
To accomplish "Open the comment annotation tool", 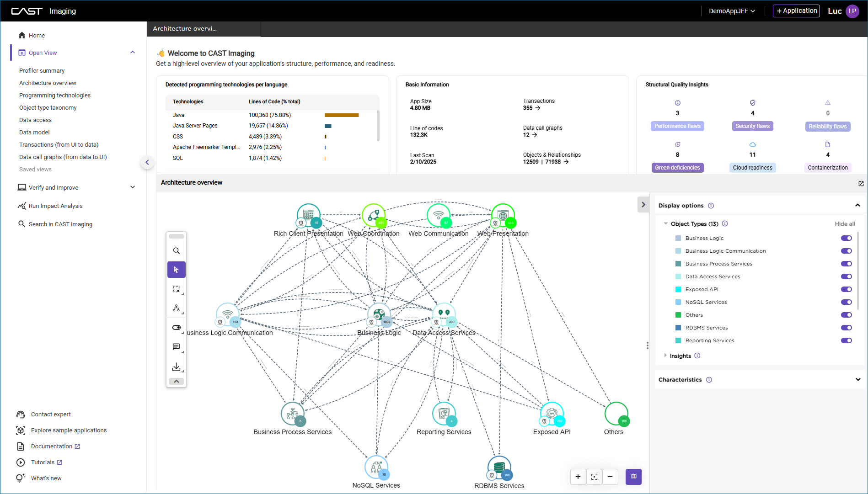I will (x=176, y=347).
